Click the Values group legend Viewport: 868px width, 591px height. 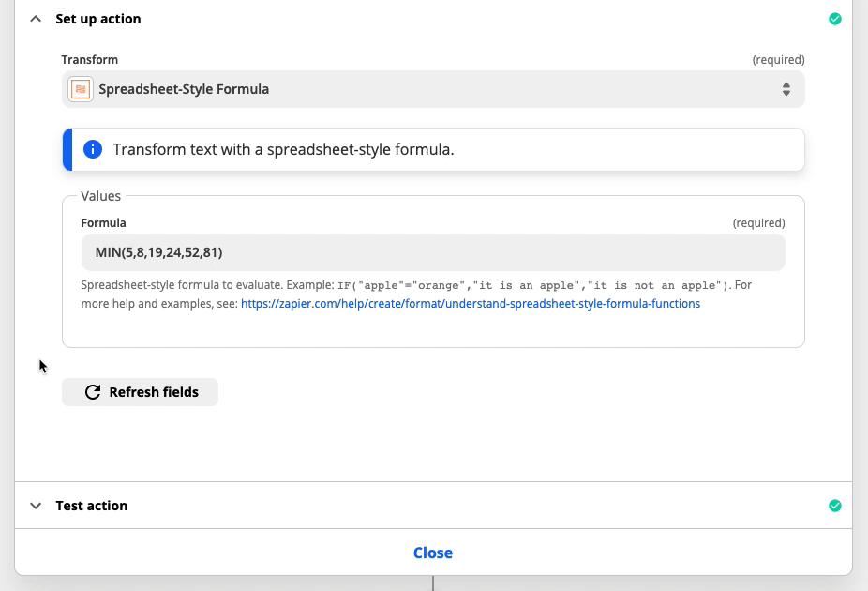100,196
